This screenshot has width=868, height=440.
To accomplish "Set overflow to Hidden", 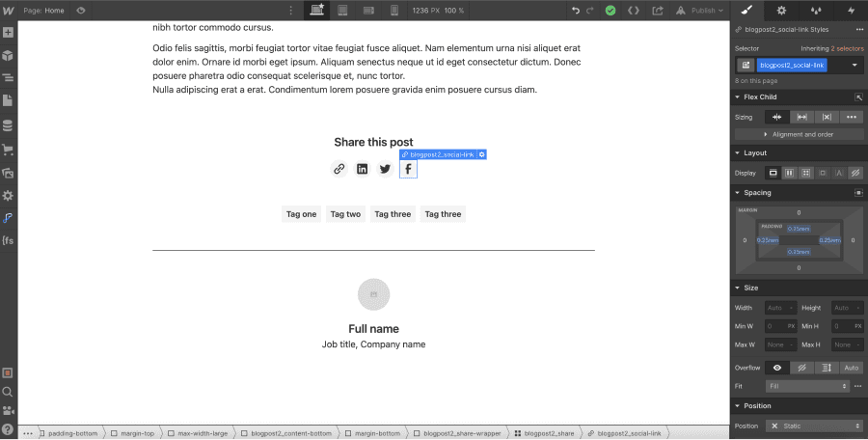I will point(802,368).
